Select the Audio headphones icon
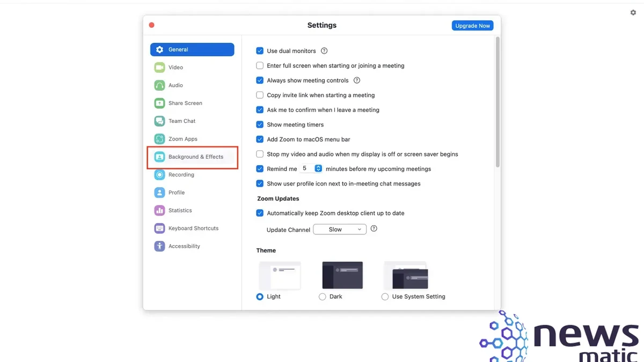Image resolution: width=644 pixels, height=362 pixels. pos(159,85)
